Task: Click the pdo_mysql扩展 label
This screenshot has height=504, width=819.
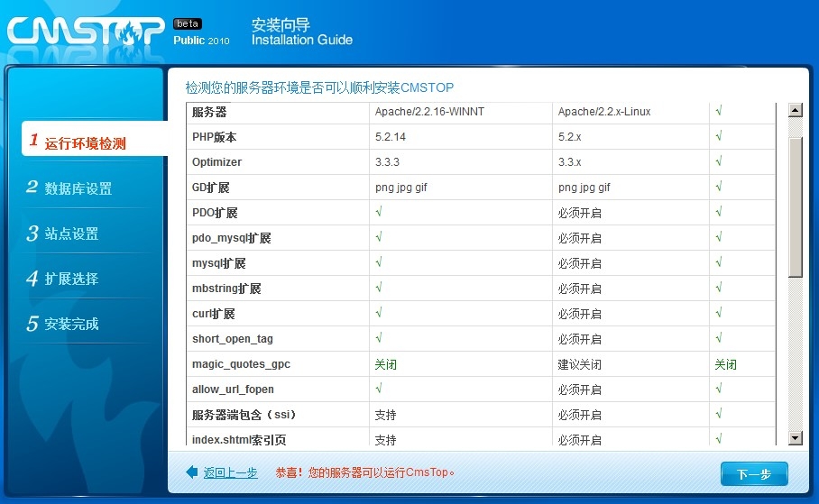Action: [232, 238]
